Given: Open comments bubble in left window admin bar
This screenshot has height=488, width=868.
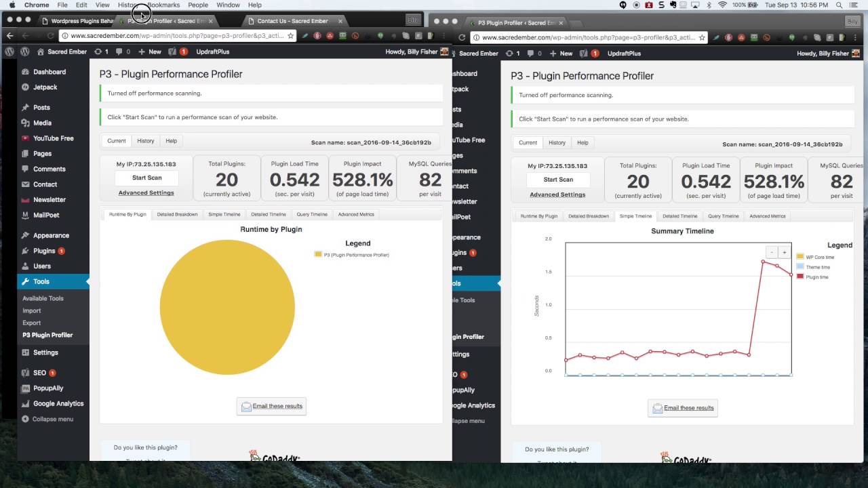Looking at the screenshot, I should pyautogui.click(x=123, y=52).
